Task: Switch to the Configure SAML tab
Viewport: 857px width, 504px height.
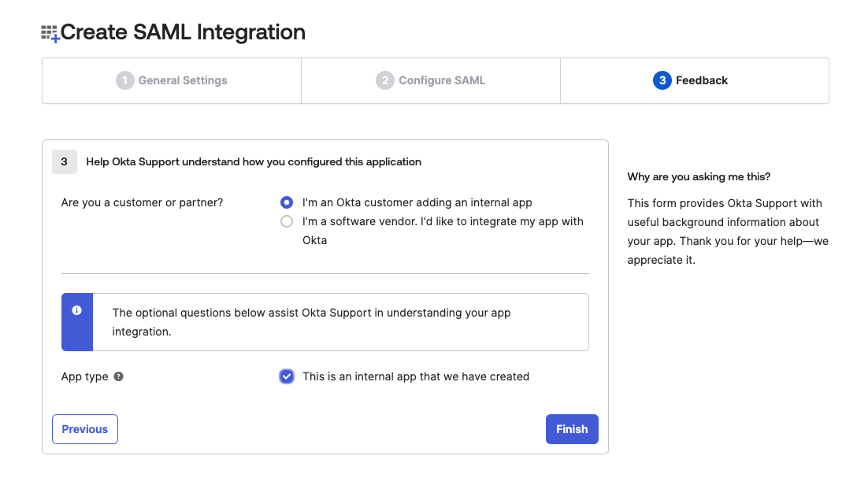Action: (x=442, y=80)
